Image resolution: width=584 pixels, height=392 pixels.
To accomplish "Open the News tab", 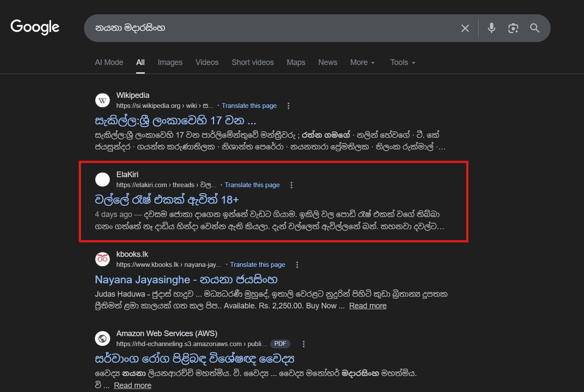I will point(328,62).
